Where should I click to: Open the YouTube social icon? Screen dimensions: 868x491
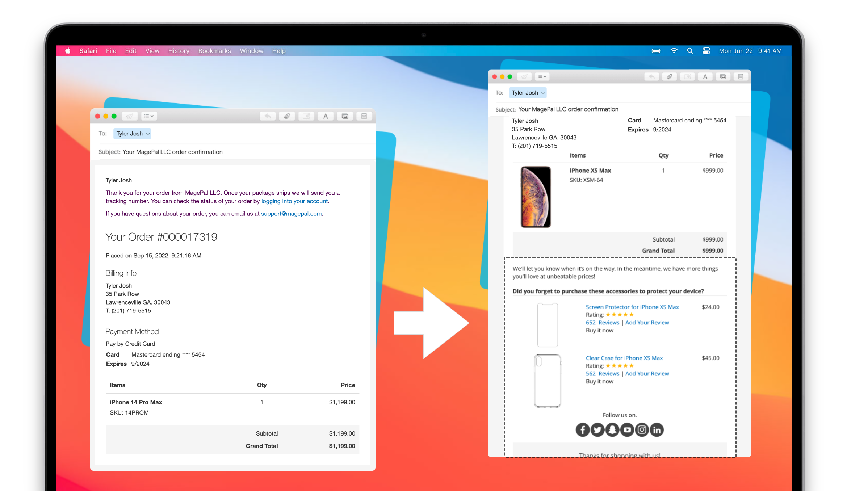627,430
